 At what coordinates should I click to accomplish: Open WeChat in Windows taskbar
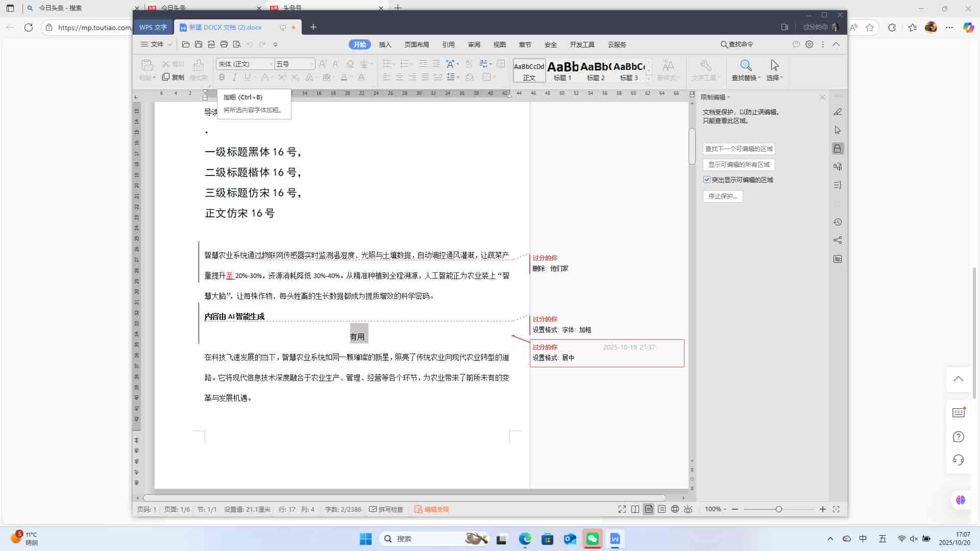pos(593,539)
